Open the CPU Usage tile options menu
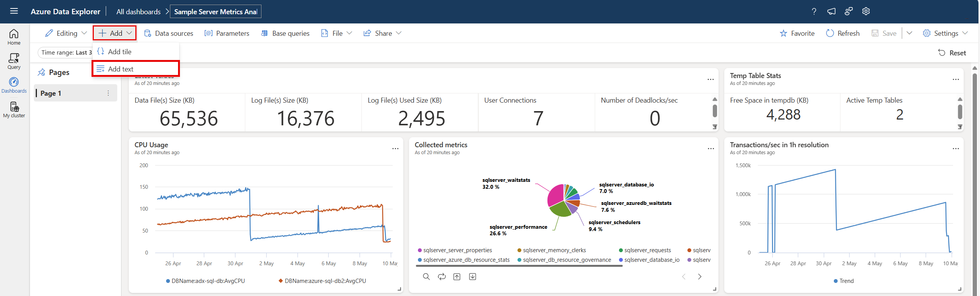Screen dimensions: 980x296 pos(395,149)
